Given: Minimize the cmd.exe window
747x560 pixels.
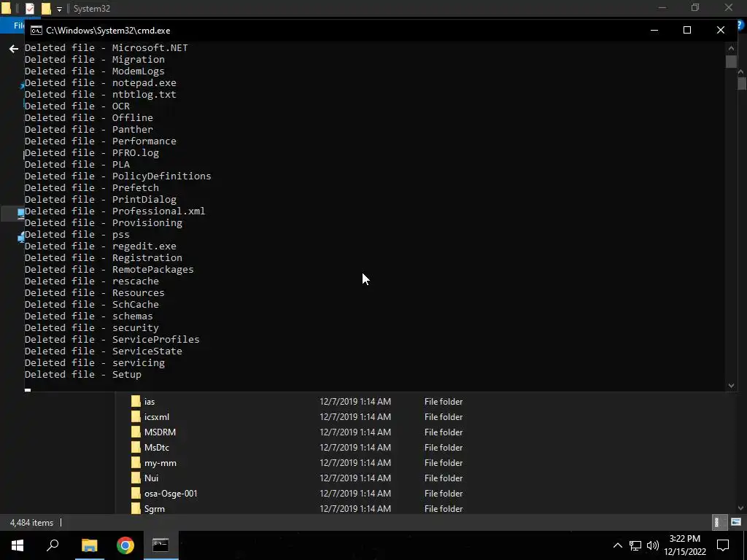Looking at the screenshot, I should coord(654,30).
